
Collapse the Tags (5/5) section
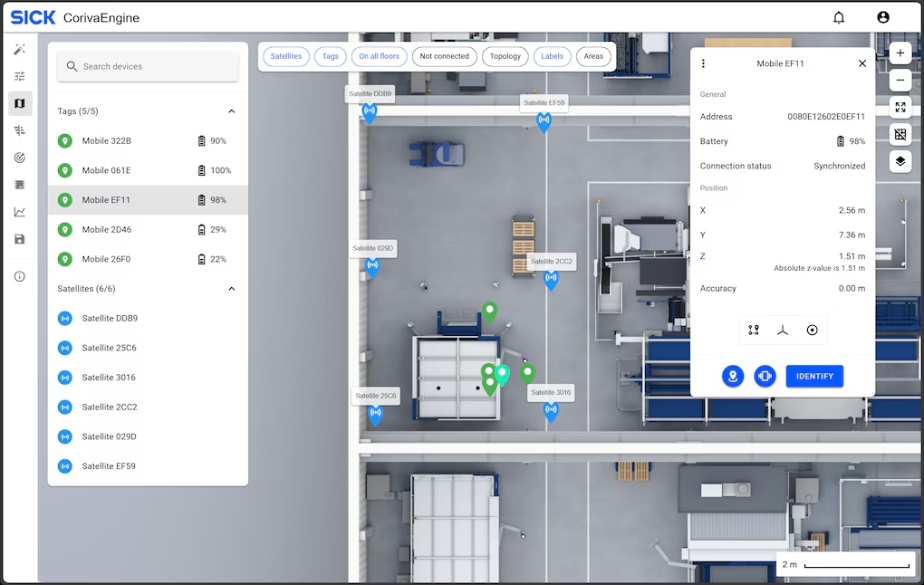point(232,111)
